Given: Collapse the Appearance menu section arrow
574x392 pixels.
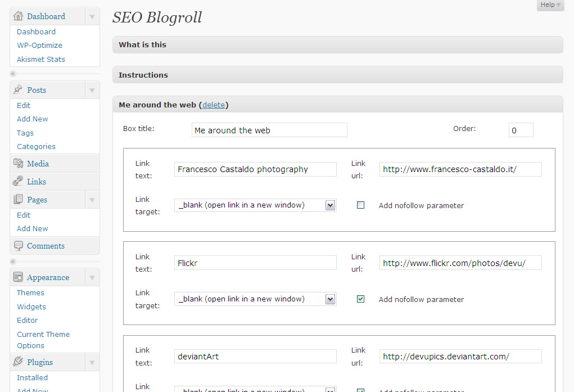Looking at the screenshot, I should tap(92, 277).
